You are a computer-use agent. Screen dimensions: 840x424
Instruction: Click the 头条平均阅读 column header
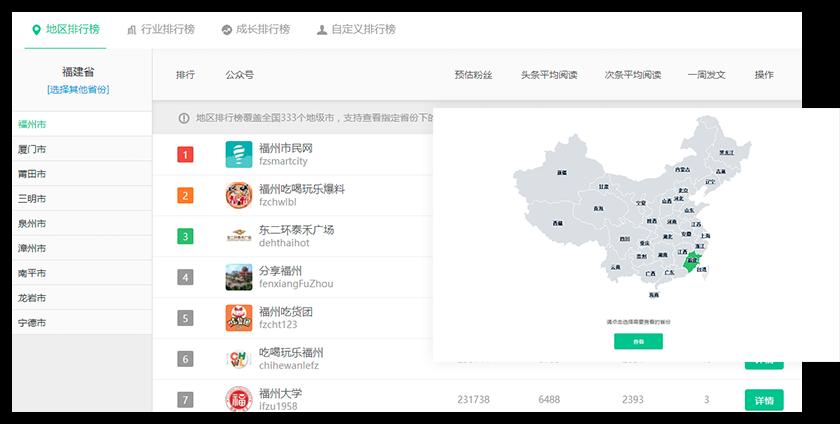point(549,75)
